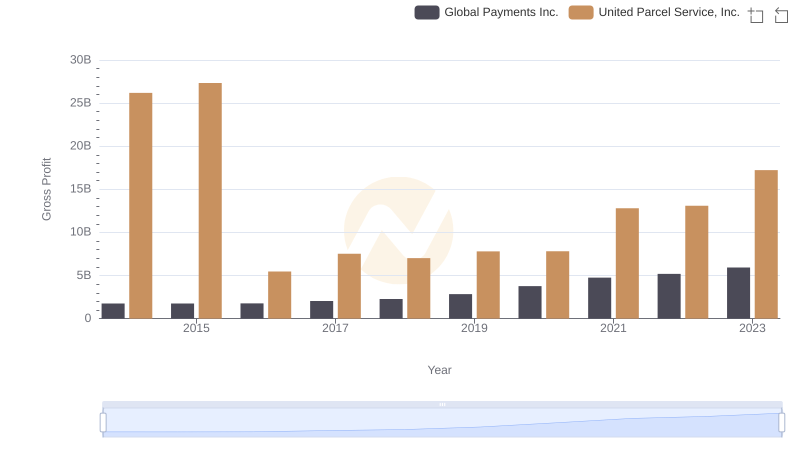800x461 pixels.
Task: Click the Global Payments bar for 2015
Action: (x=183, y=311)
